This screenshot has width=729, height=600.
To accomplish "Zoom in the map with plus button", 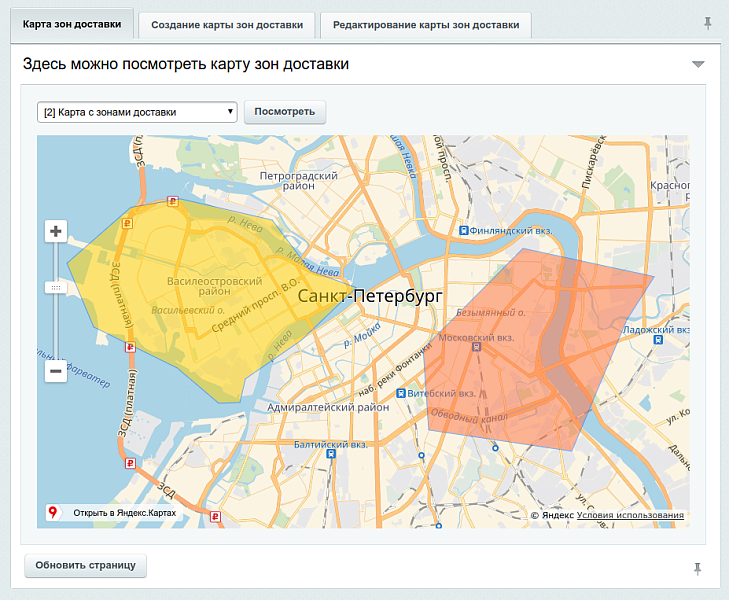I will (56, 232).
